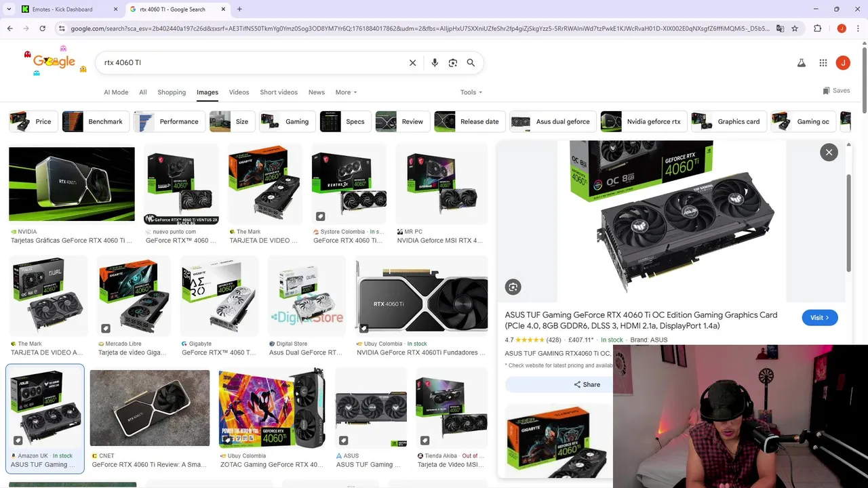The image size is (868, 488).
Task: Close the image preview panel
Action: pyautogui.click(x=829, y=152)
